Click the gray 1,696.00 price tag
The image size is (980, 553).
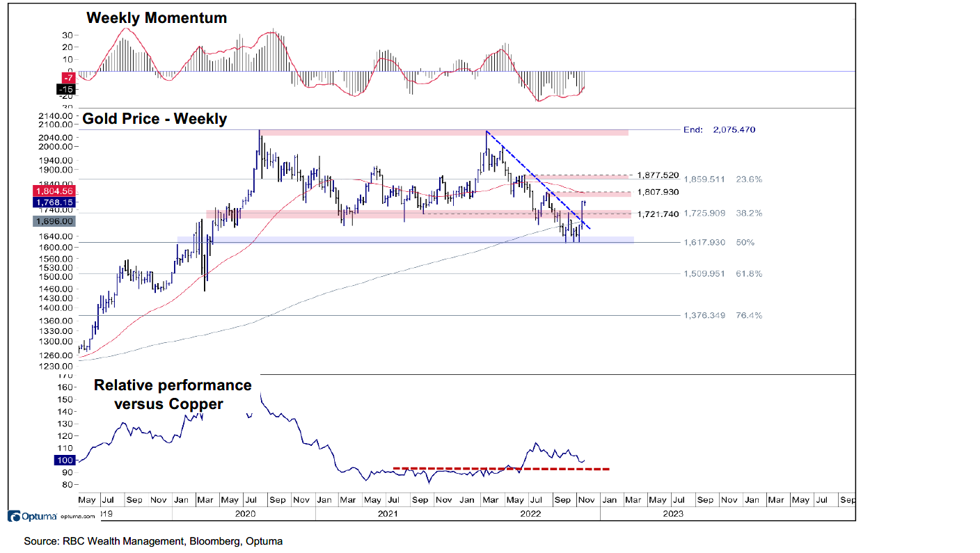click(x=53, y=221)
